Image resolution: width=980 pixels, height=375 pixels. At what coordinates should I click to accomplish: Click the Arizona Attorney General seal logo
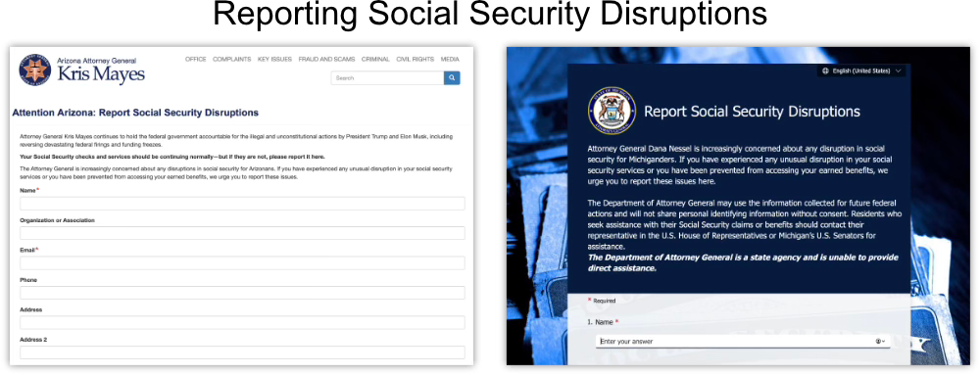tap(35, 70)
